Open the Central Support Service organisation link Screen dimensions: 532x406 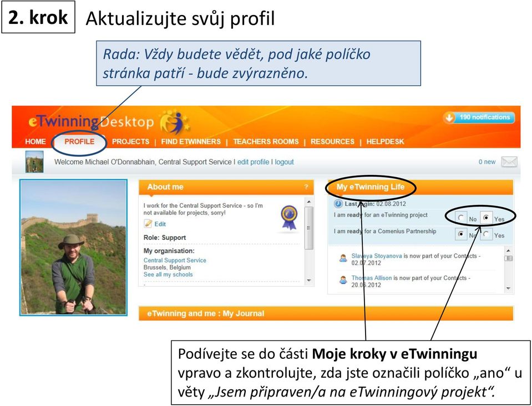click(x=175, y=260)
